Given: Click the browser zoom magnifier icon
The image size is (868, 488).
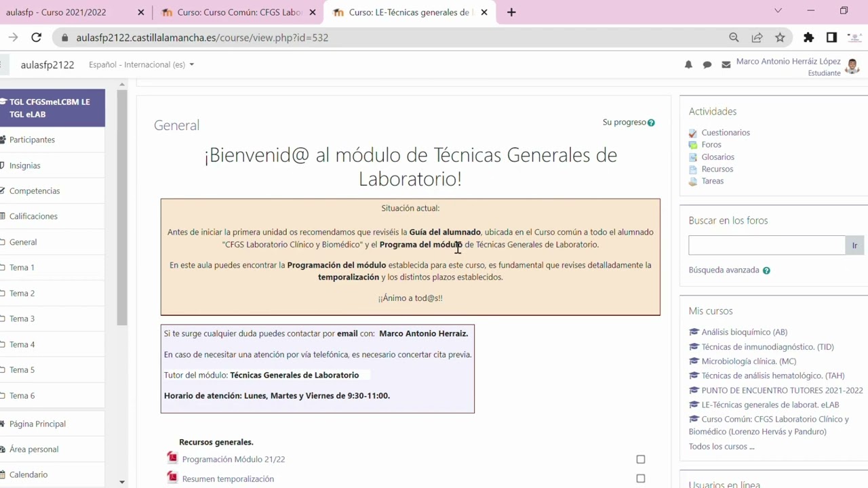Looking at the screenshot, I should [x=734, y=37].
